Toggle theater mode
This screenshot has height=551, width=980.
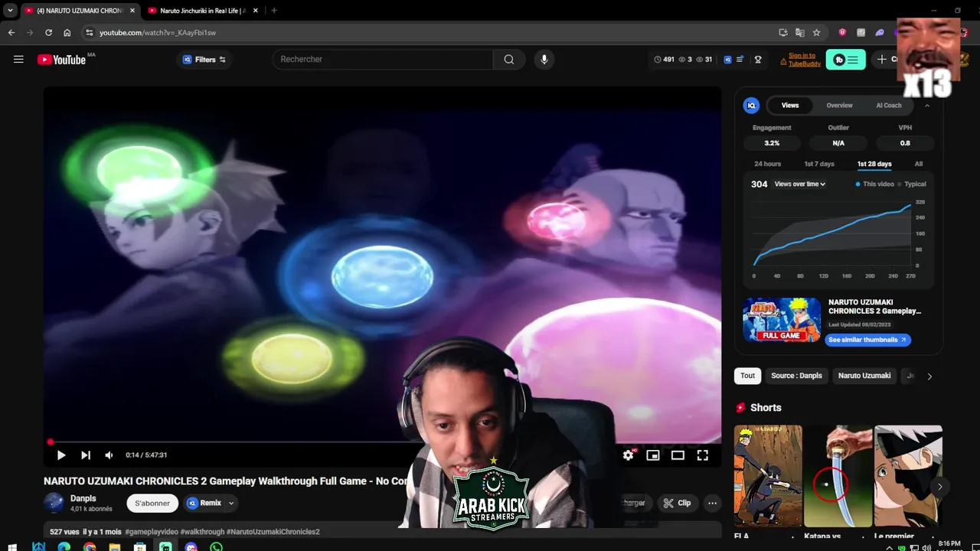coord(678,455)
